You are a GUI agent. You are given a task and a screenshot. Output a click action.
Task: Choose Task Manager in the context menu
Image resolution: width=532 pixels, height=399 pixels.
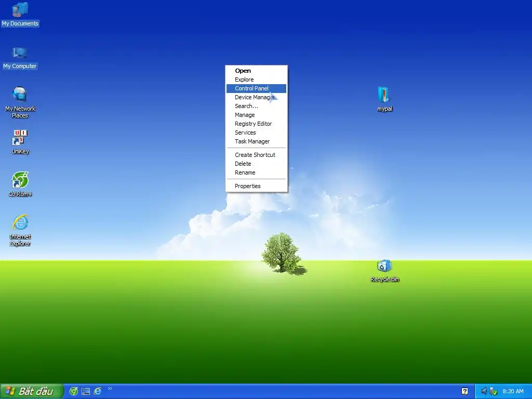click(x=256, y=141)
